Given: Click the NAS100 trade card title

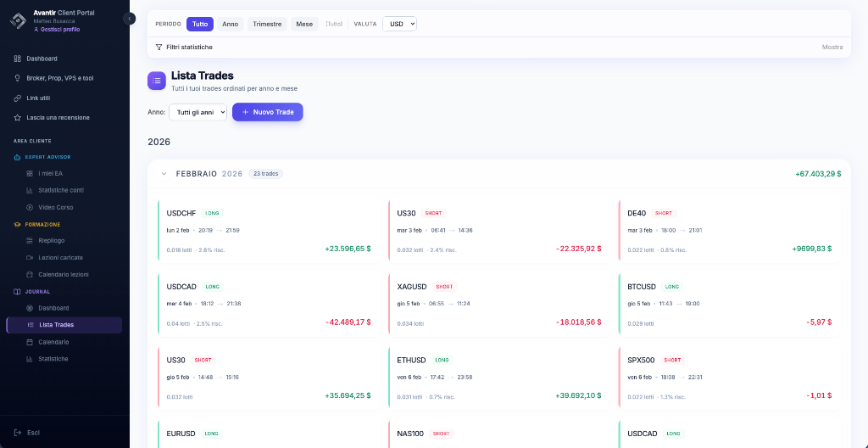Looking at the screenshot, I should click(410, 434).
